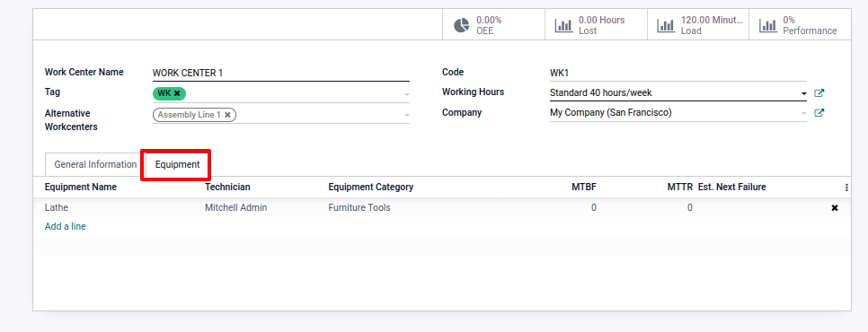Open the Performance bar chart statistic
This screenshot has width=868, height=332.
800,25
